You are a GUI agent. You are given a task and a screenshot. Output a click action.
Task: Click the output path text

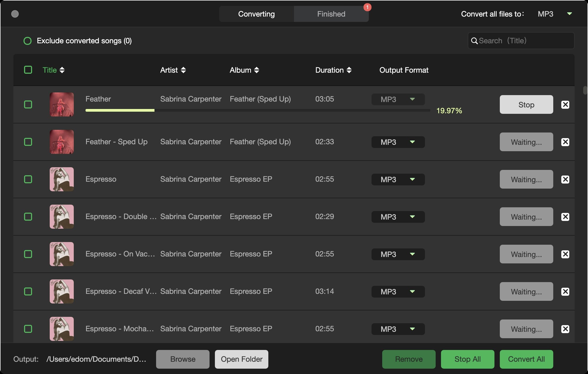[x=96, y=359]
